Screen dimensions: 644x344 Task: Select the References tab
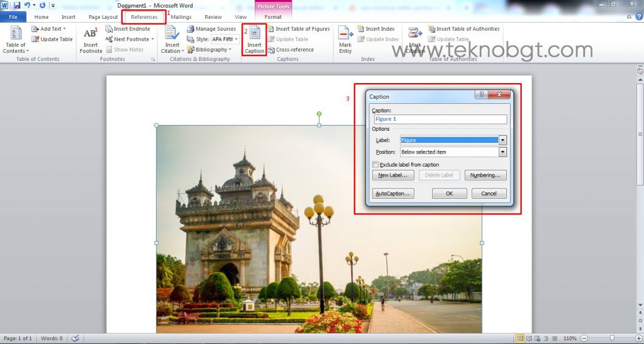[144, 17]
